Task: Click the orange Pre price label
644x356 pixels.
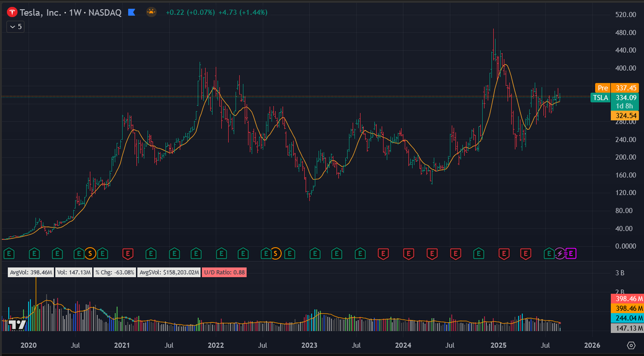Action: click(603, 88)
